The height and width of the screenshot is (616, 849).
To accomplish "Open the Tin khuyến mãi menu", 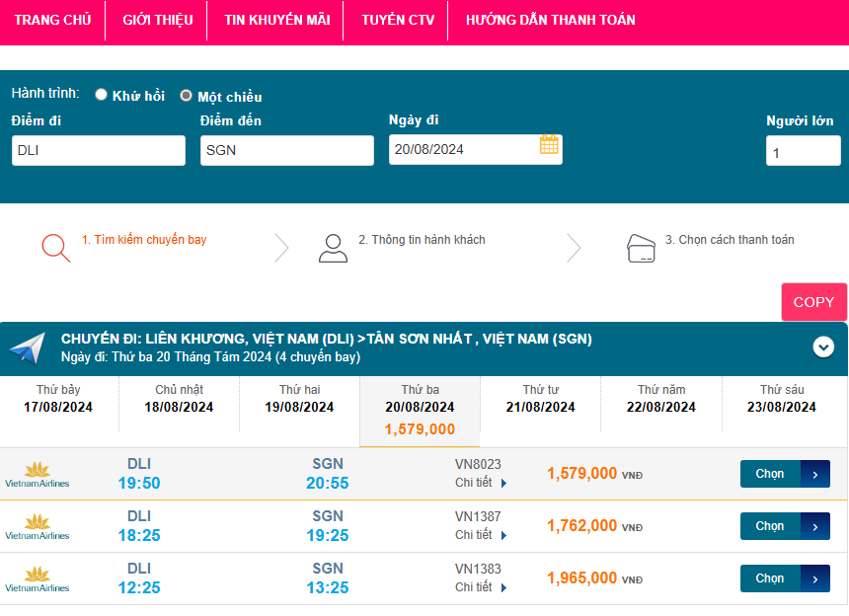I will tap(276, 20).
